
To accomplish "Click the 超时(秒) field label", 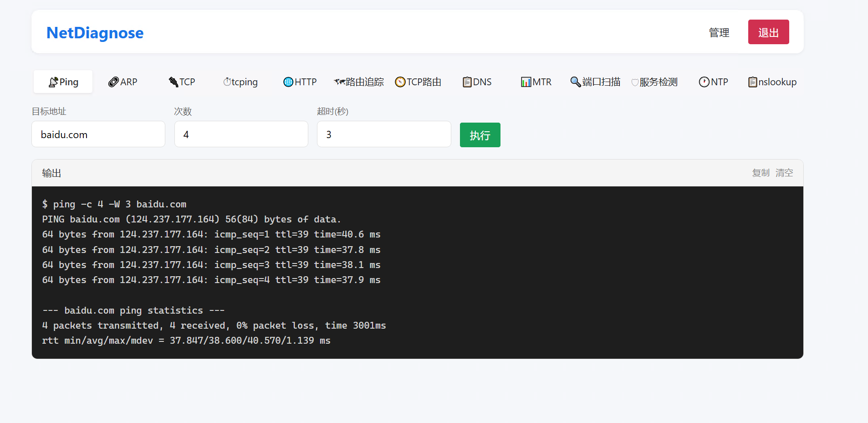I will pos(333,111).
